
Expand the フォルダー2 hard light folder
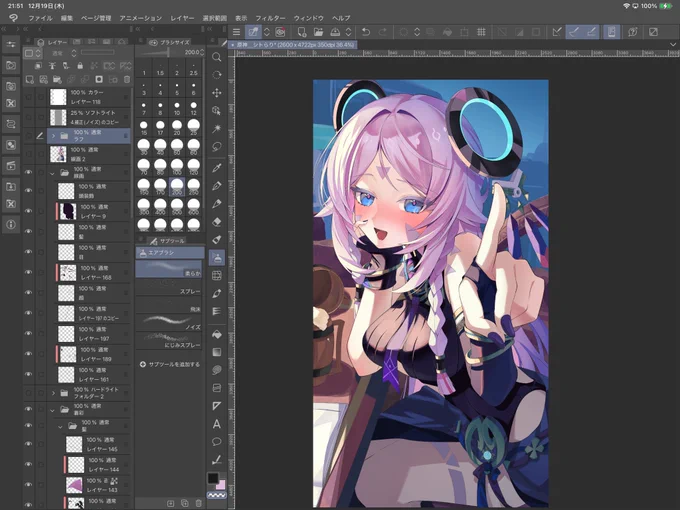[x=53, y=393]
